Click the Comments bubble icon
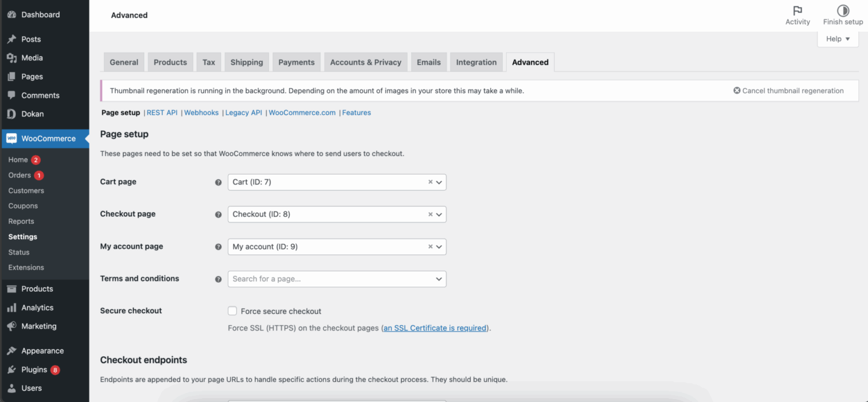Screen dimensions: 868x402 click(11, 95)
